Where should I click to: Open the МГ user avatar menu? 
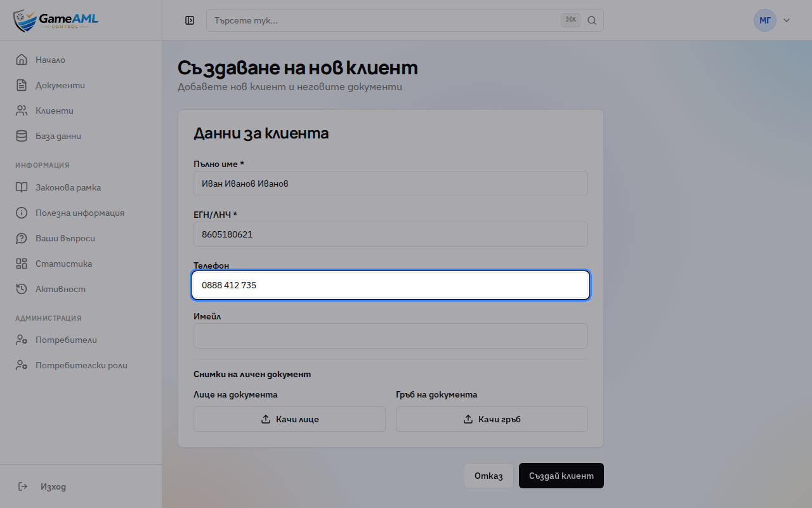click(x=765, y=20)
